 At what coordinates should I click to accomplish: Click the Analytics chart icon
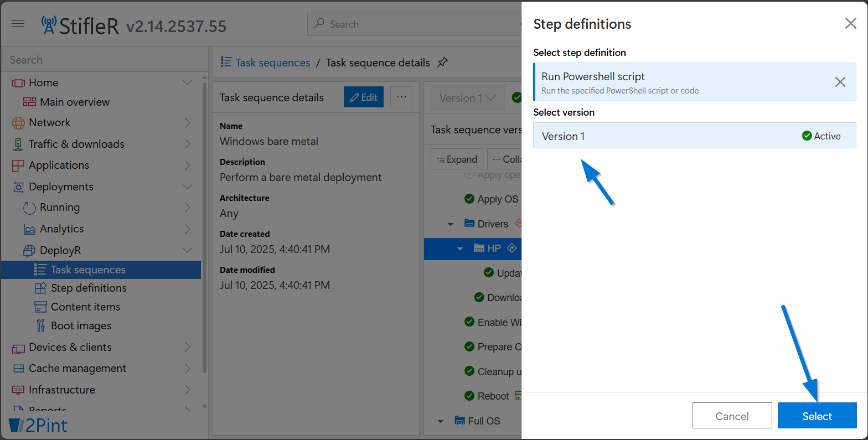click(x=30, y=229)
